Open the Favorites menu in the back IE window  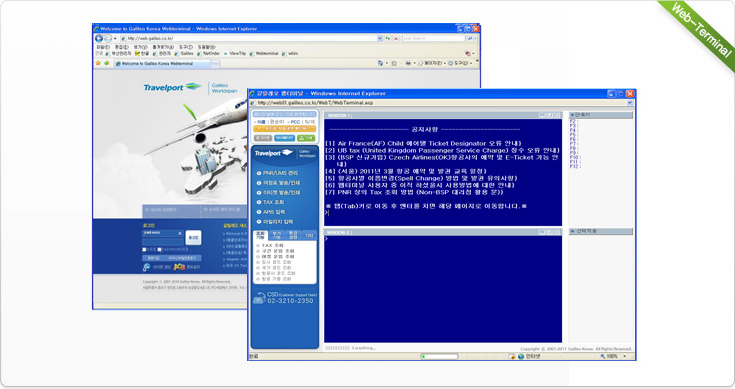click(x=163, y=47)
